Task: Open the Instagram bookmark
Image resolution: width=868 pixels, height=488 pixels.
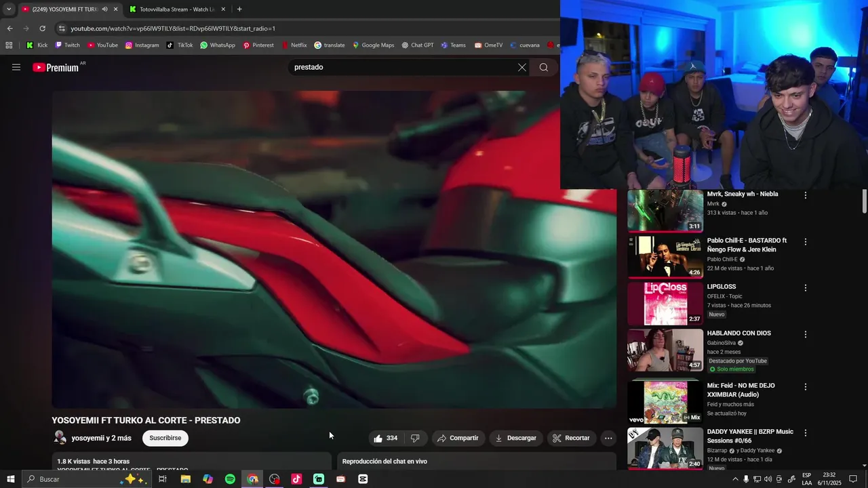Action: coord(142,45)
